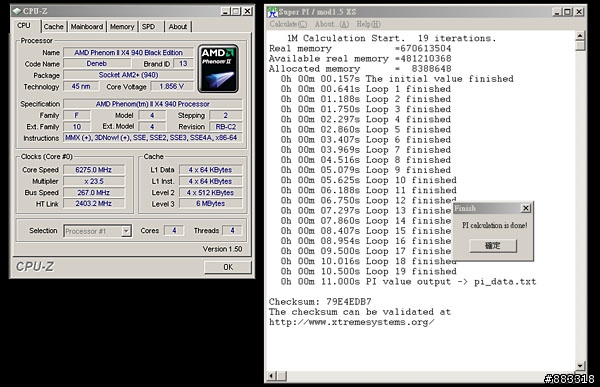Open the Help menu in Super PI
The image size is (600, 387).
point(368,24)
